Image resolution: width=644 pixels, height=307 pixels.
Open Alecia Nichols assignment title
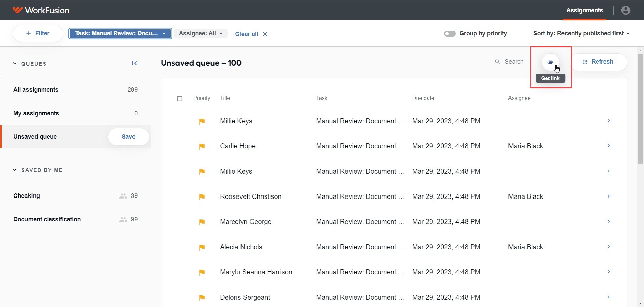coord(241,247)
